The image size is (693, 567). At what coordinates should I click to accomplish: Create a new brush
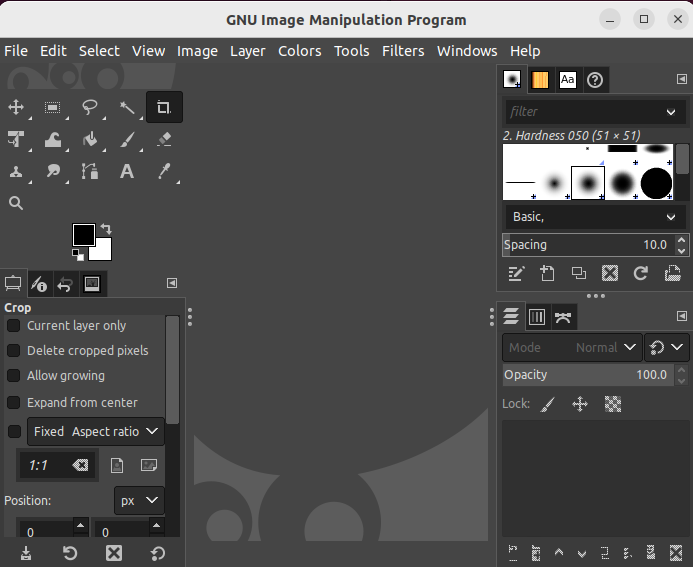click(x=547, y=274)
